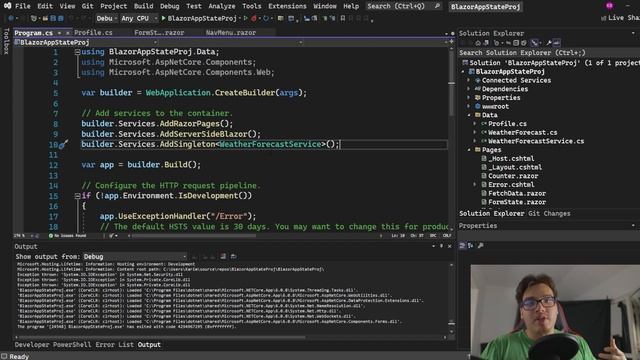The height and width of the screenshot is (360, 640).
Task: Open the Error List tab
Action: [114, 345]
